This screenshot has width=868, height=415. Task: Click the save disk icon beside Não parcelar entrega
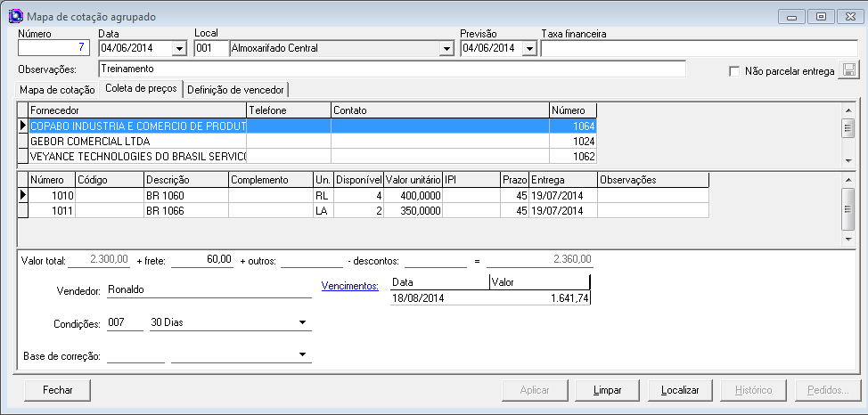(x=848, y=70)
